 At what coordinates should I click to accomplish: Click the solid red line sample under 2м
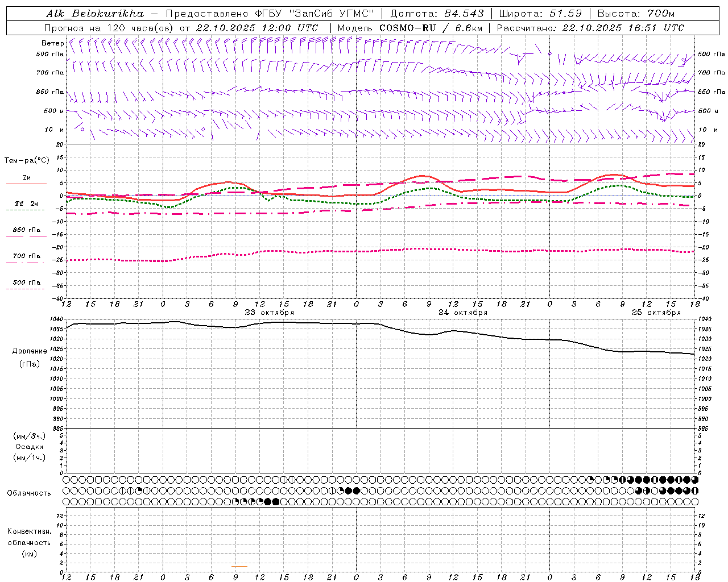tap(26, 184)
